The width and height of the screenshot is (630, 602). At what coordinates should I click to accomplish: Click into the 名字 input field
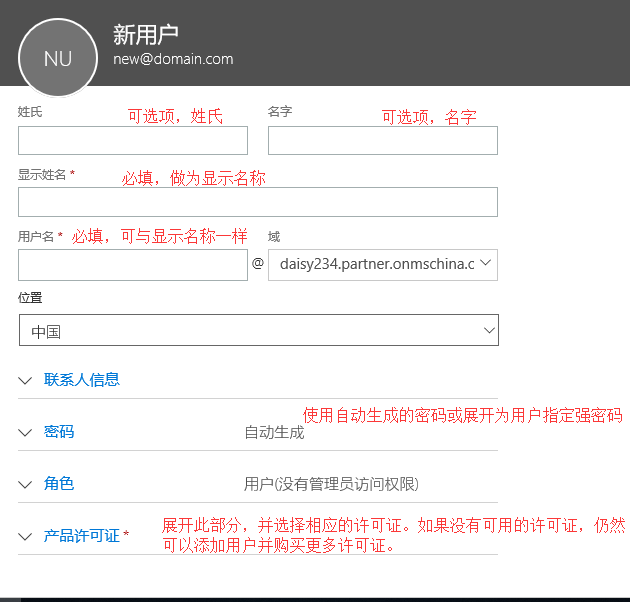(x=382, y=141)
